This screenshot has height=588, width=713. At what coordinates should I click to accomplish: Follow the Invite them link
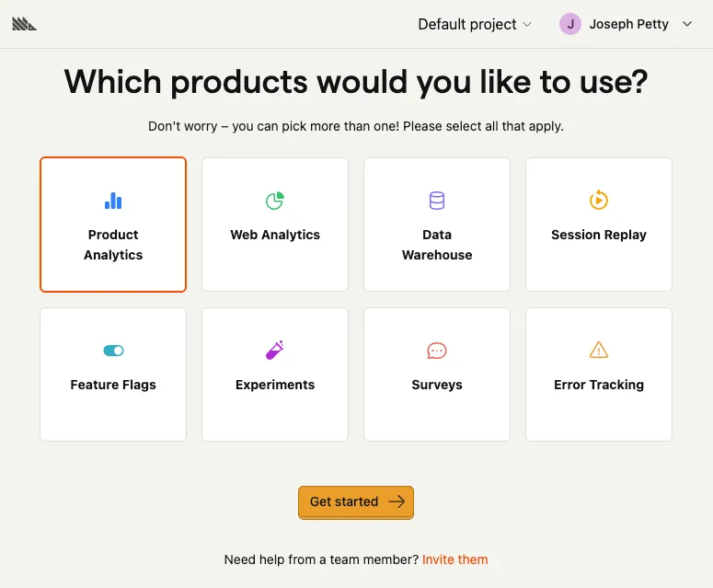coord(455,559)
